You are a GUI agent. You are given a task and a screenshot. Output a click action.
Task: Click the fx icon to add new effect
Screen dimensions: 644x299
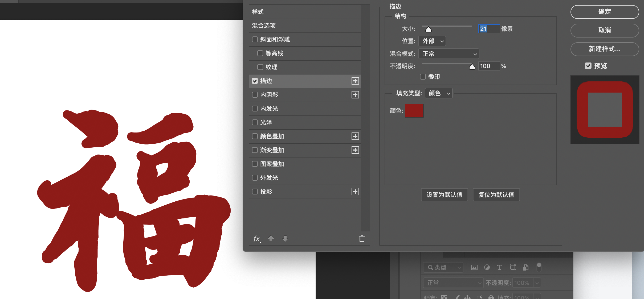click(256, 239)
